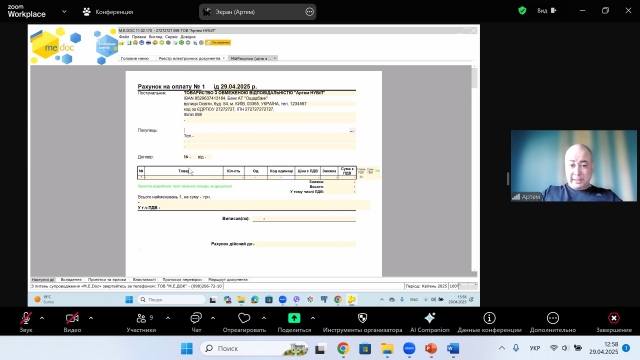
Task: Expand the arrow next to Поделиться
Action: pos(313,318)
